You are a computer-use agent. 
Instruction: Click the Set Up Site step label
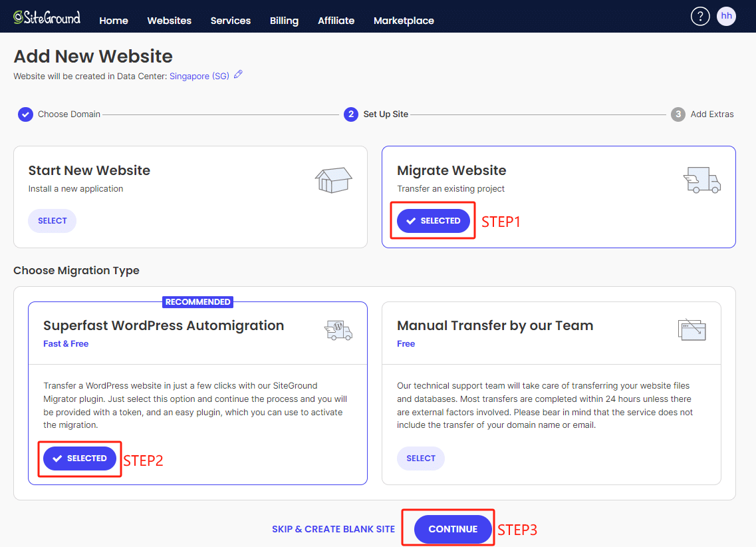coord(386,114)
